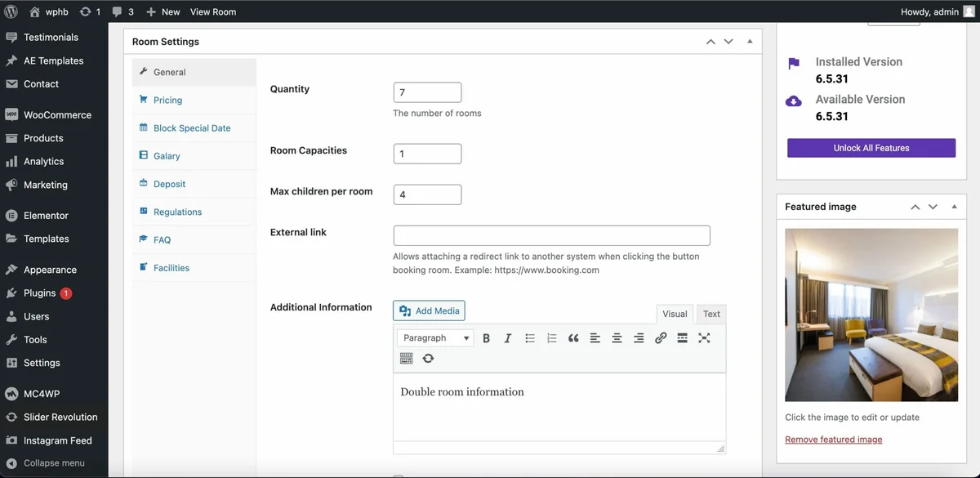Select the Facilities tab
Viewport: 980px width, 478px height.
tap(171, 268)
